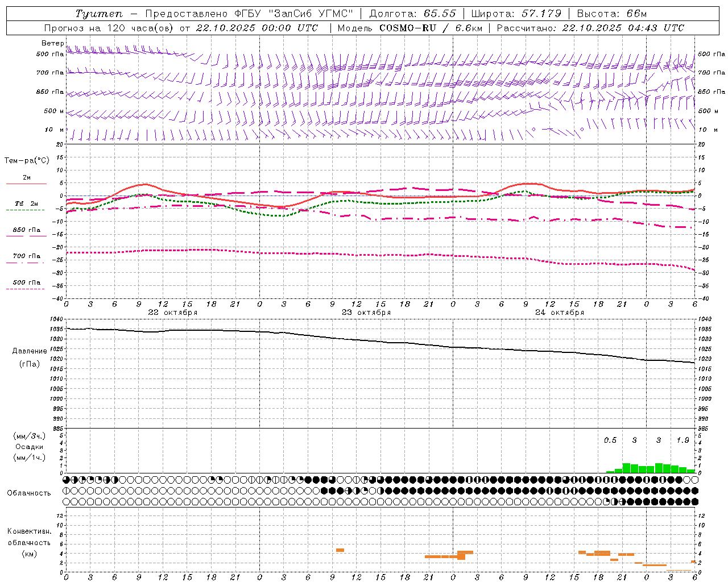Click the "Конвективн." convective cloud label
The width and height of the screenshot is (728, 582).
(x=30, y=531)
